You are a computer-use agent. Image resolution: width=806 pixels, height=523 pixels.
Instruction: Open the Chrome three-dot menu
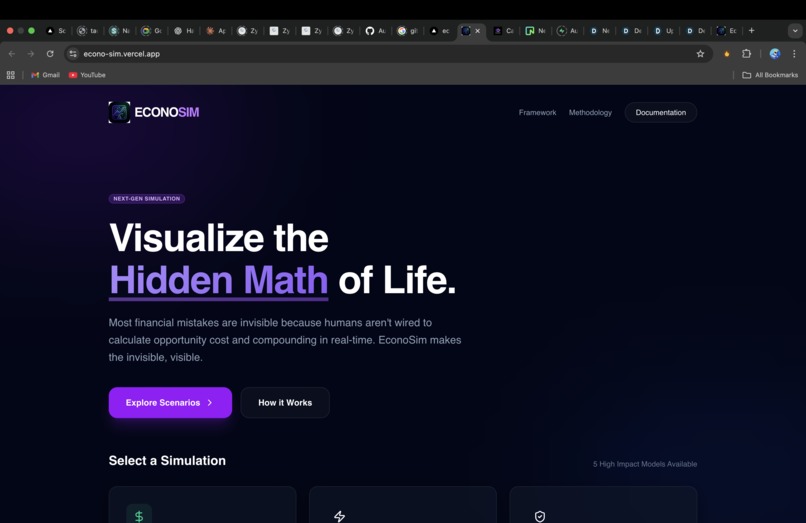click(794, 53)
